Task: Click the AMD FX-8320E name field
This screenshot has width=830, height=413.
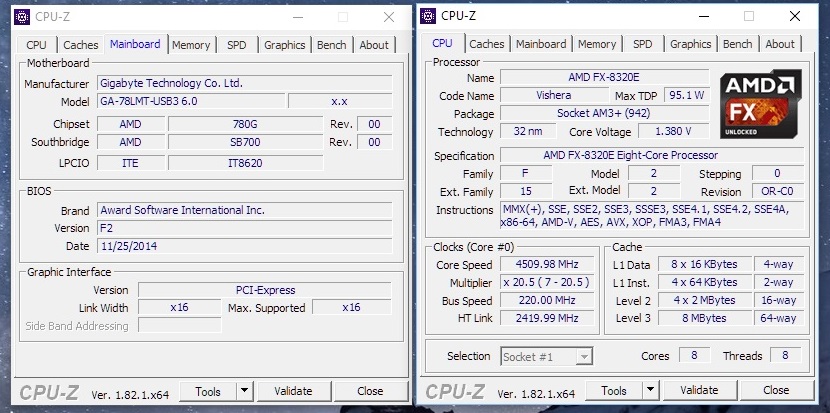Action: pos(604,77)
